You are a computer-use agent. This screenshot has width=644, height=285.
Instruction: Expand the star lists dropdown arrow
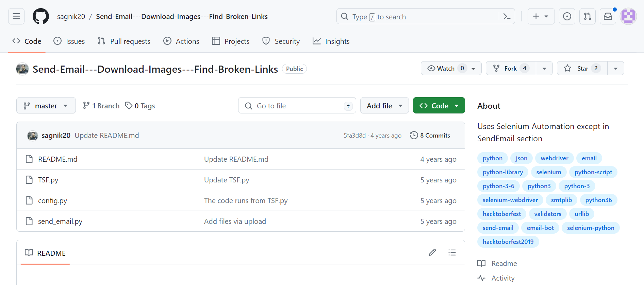coord(615,68)
